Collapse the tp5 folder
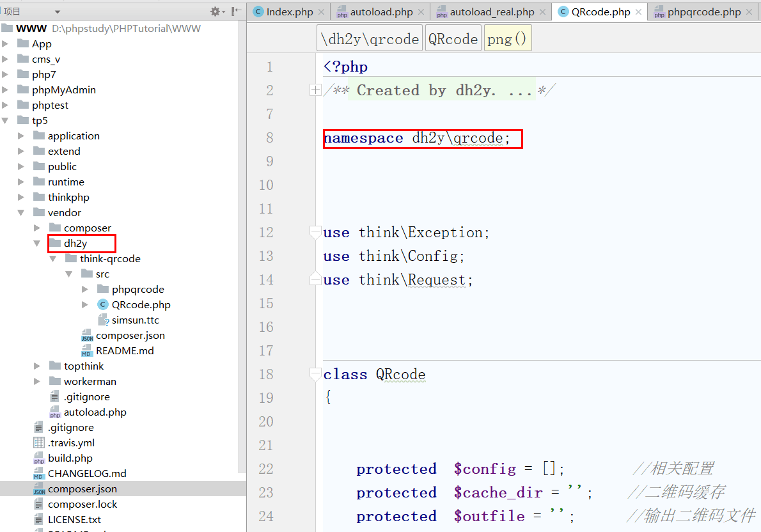 coord(5,120)
